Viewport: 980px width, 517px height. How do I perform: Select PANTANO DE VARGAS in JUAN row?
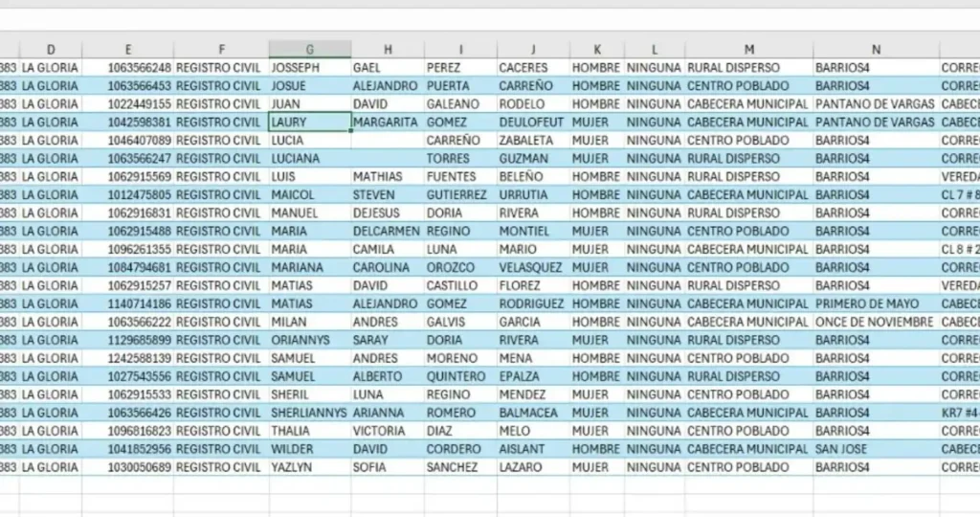(877, 103)
